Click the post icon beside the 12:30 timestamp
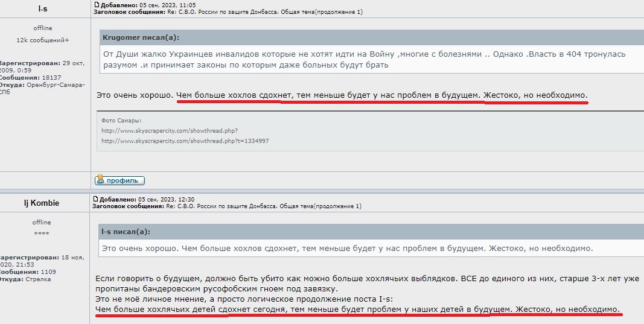Image resolution: width=644 pixels, height=324 pixels. point(96,199)
